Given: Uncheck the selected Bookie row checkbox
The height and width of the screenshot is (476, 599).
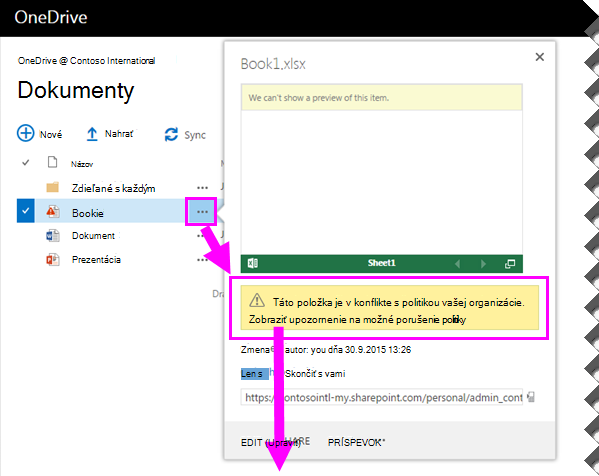Looking at the screenshot, I should click(x=26, y=210).
